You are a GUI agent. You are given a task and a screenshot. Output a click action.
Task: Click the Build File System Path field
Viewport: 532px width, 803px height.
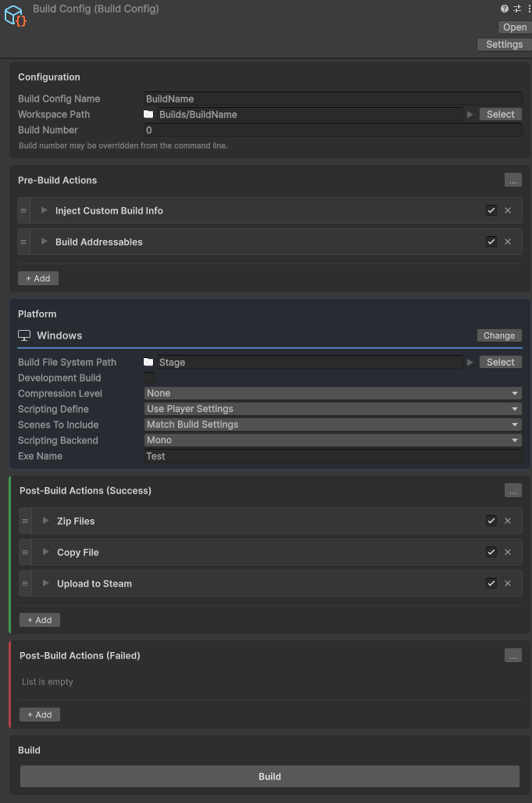point(309,362)
